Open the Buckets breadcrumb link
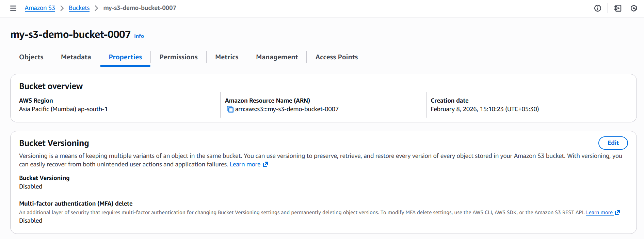Viewport: 644px width, 239px height. 79,8
